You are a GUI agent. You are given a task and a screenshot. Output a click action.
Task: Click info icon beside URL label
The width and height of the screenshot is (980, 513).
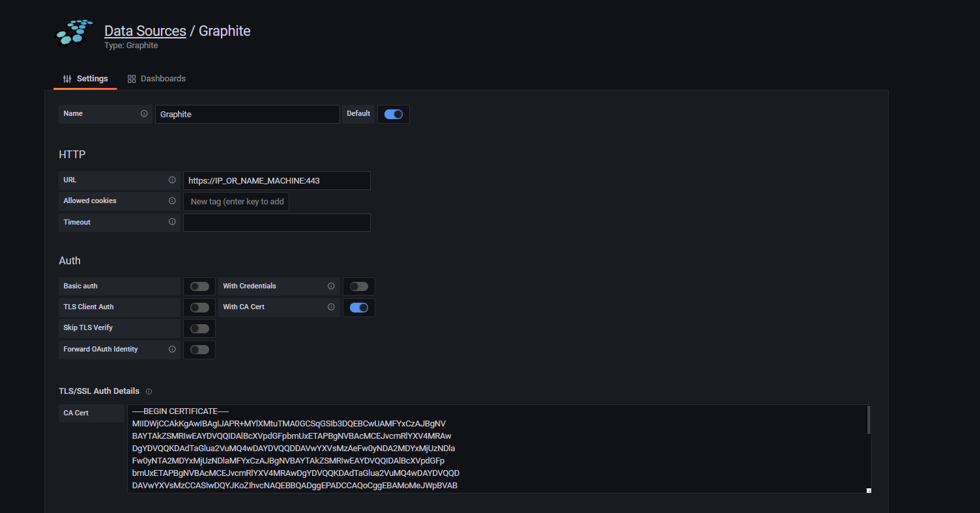pyautogui.click(x=172, y=180)
